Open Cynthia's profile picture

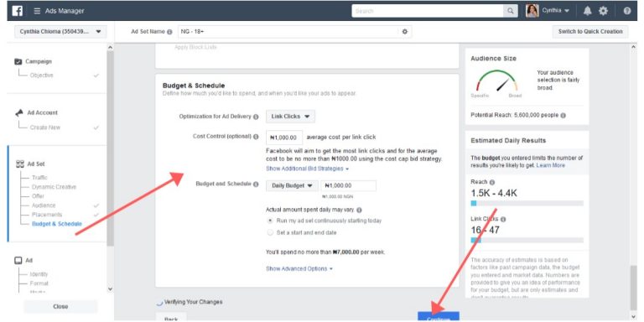[532, 11]
